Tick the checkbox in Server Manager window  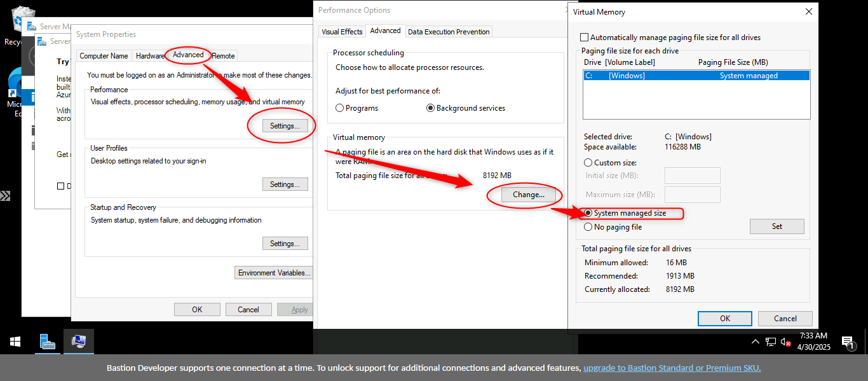coord(61,186)
